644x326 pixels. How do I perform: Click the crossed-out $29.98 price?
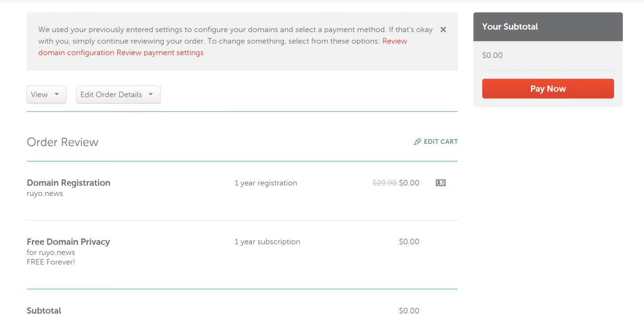pyautogui.click(x=384, y=183)
